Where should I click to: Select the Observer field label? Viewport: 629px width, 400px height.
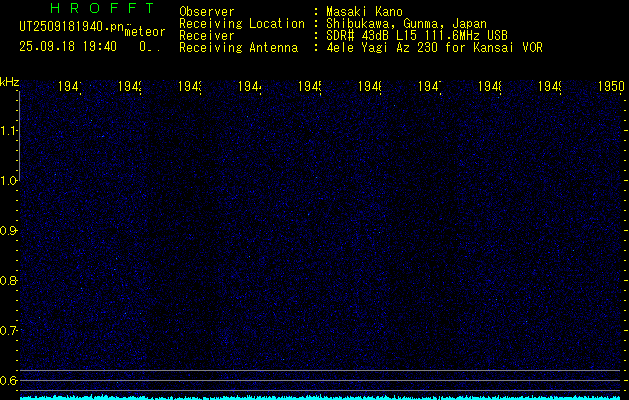tap(206, 11)
